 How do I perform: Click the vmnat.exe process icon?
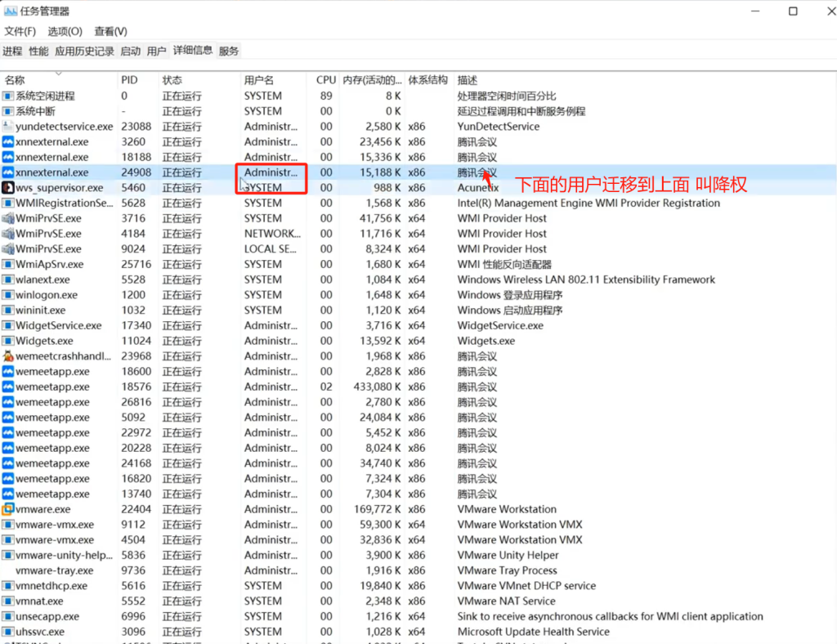point(7,602)
